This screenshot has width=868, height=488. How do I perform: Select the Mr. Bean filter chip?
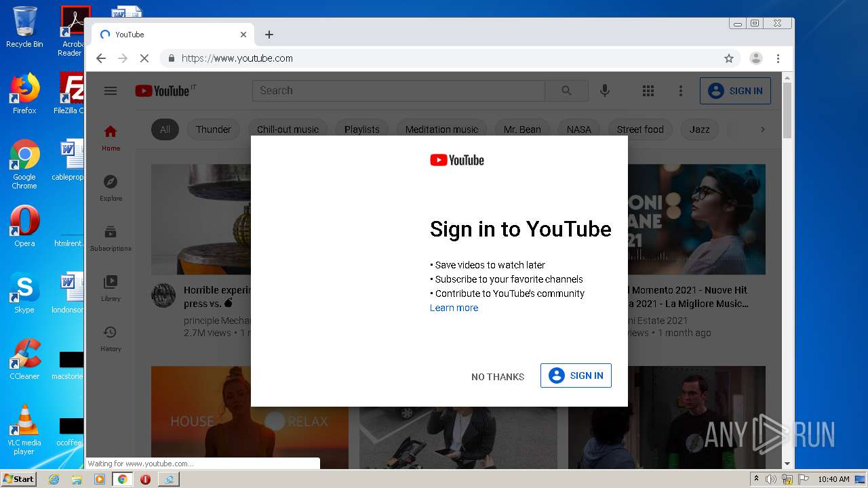[x=522, y=129]
